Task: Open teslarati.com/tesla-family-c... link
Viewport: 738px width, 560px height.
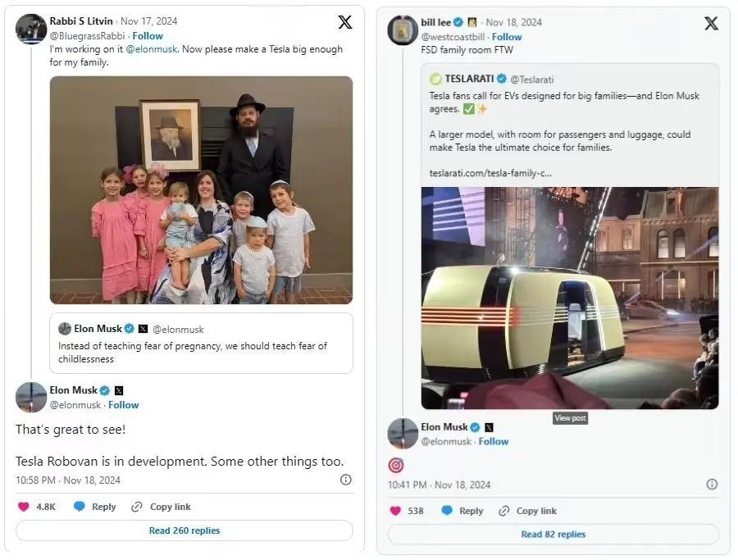Action: (490, 173)
